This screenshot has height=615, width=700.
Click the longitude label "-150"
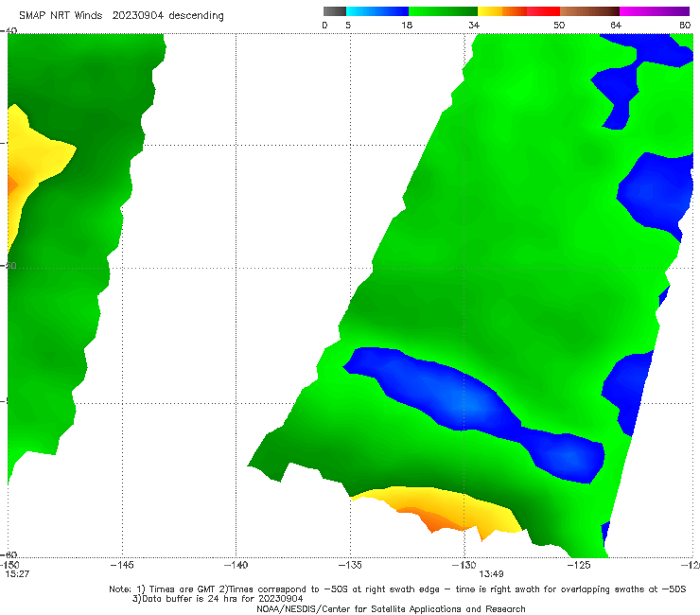point(9,565)
